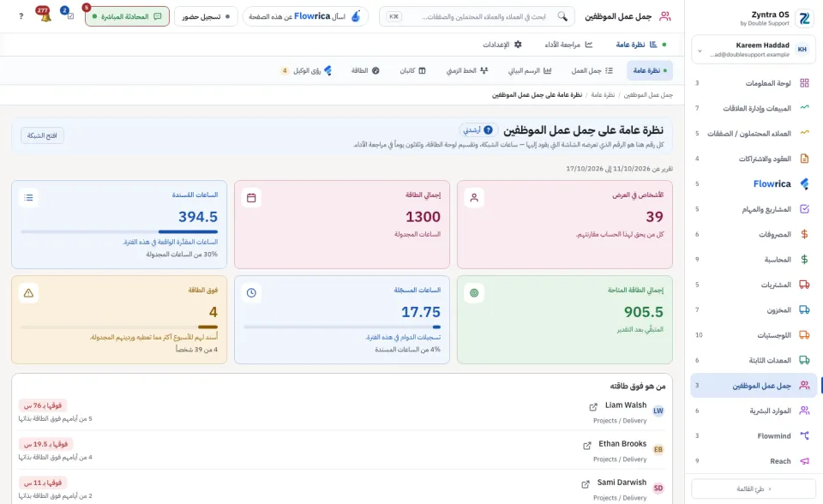Click the LW avatar for Liam Walsh
Viewport: 823px width, 504px height.
[658, 411]
